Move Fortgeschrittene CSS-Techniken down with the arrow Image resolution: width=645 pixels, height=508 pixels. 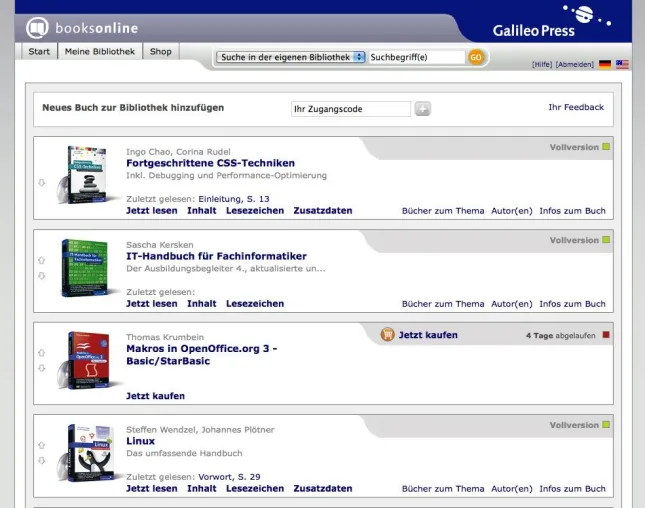(42, 183)
